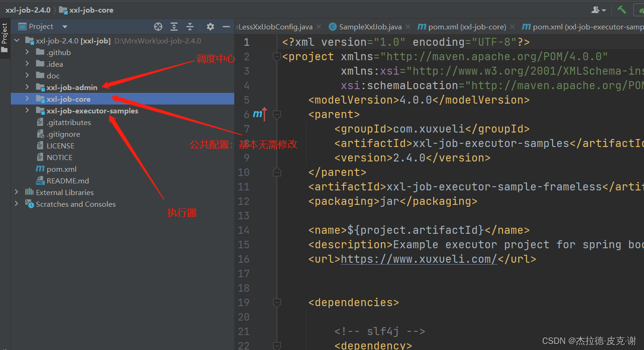Click line number 13 in the gutter
Screen dimensions: 644x350
tap(244, 216)
